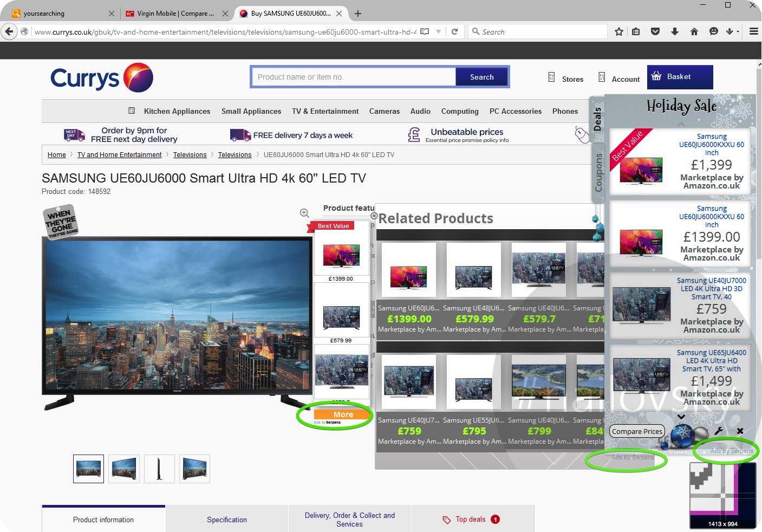Bookmark this page with the star icon
This screenshot has width=762, height=532.
619,32
